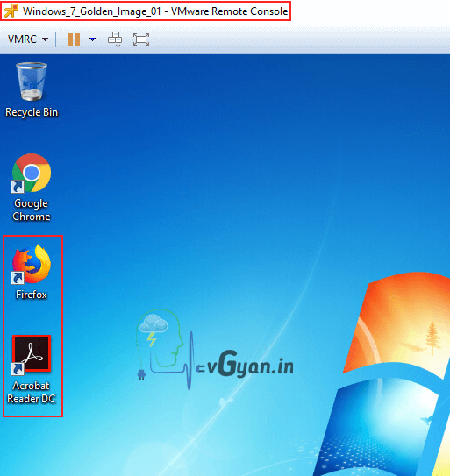Click the Google Chrome text label
This screenshot has height=476, width=450.
click(x=32, y=210)
